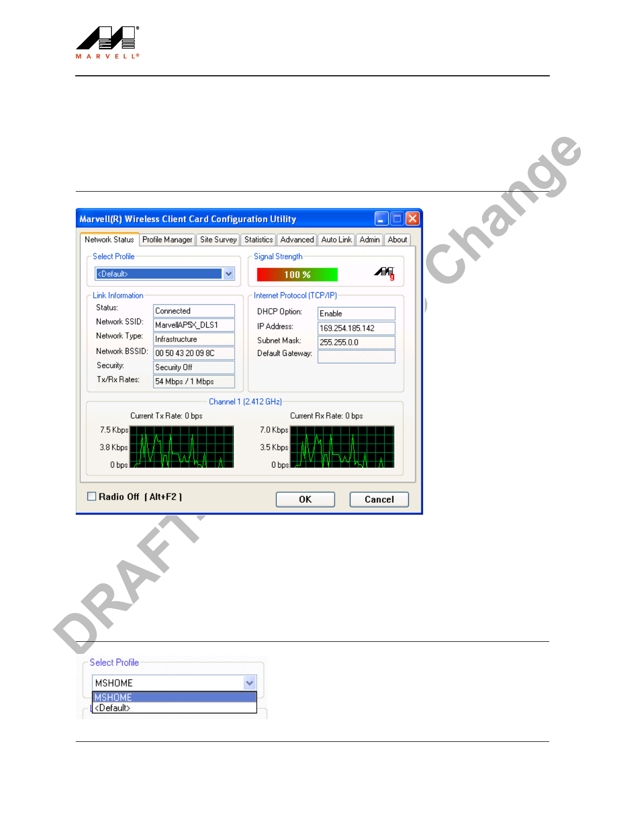Maximize the Configuration Utility window
The image size is (644, 834).
(397, 219)
